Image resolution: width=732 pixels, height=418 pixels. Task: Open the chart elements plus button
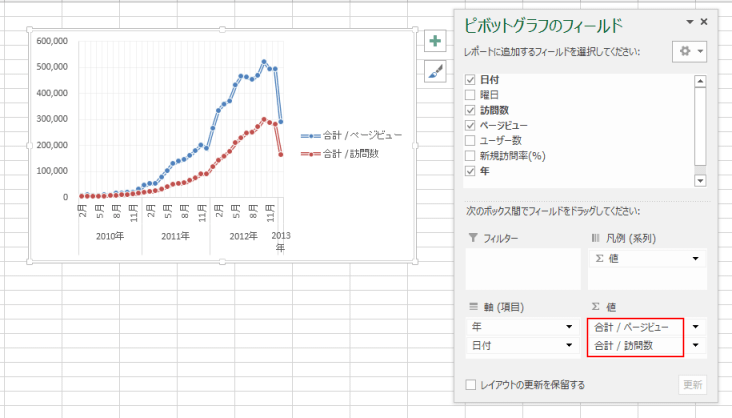pyautogui.click(x=435, y=41)
